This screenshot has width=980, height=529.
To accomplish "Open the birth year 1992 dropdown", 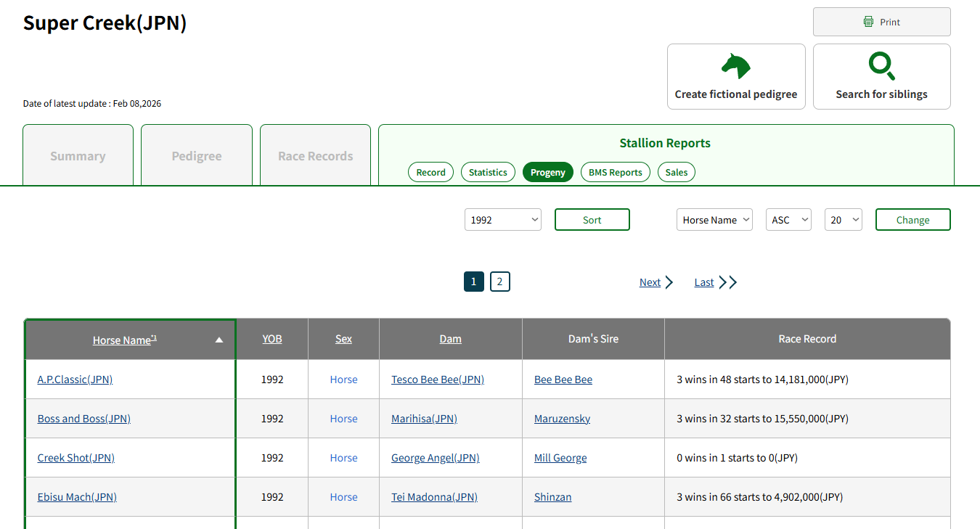I will click(503, 220).
